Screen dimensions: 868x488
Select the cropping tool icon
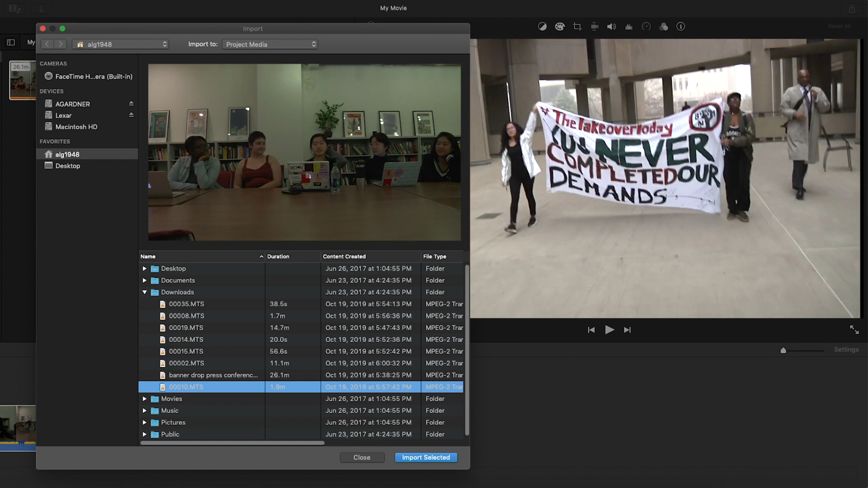click(577, 26)
